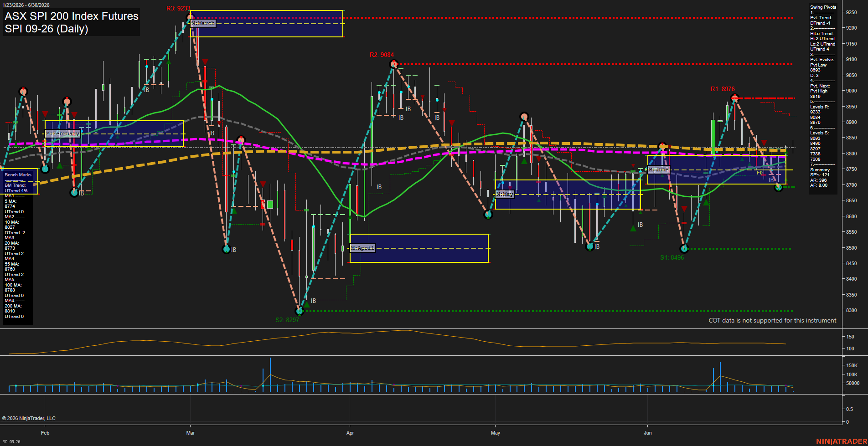
Task: Click the M:April monthly range label
Action: tap(362, 248)
